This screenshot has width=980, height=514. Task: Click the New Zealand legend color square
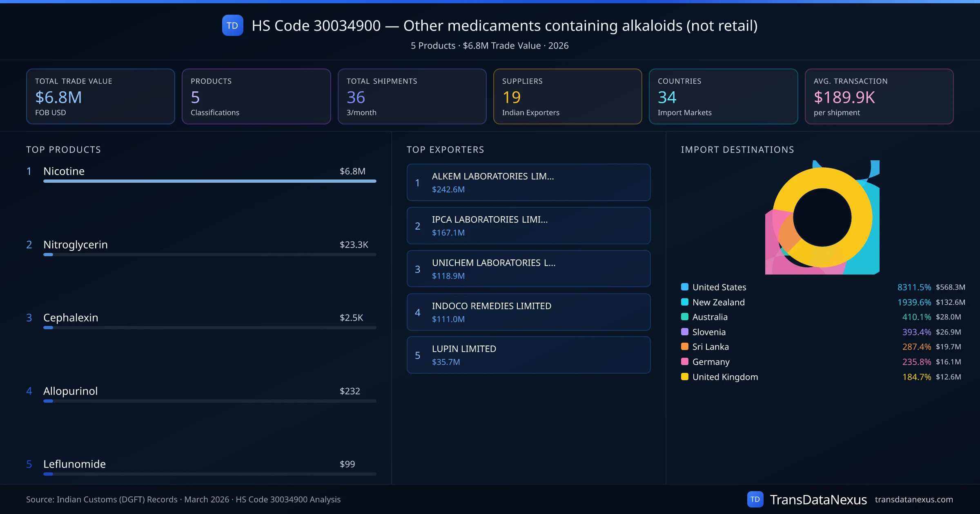click(x=684, y=302)
